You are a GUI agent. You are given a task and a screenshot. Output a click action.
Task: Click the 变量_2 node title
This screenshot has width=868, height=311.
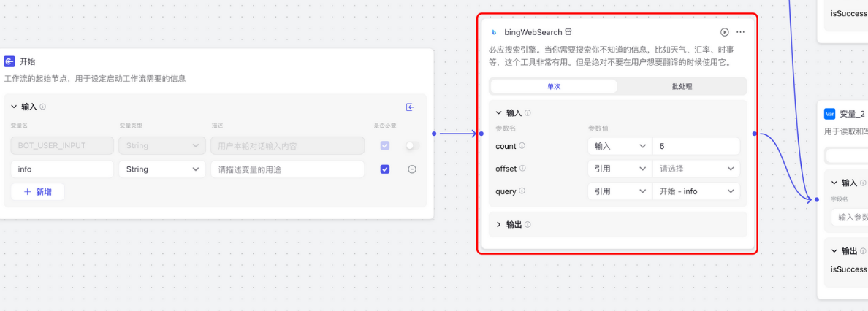pyautogui.click(x=852, y=114)
